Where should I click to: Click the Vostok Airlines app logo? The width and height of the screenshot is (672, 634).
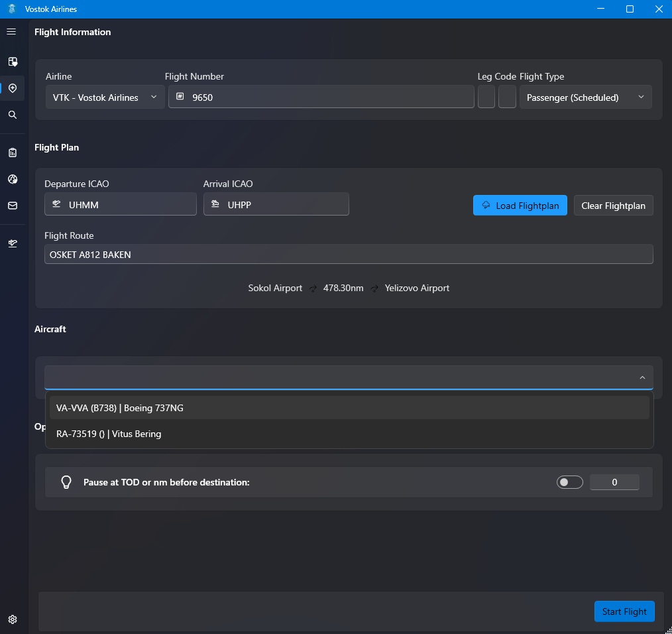12,9
